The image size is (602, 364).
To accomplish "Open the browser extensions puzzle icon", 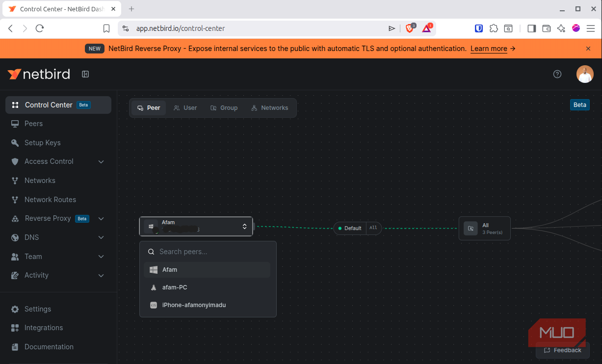I will [x=494, y=28].
